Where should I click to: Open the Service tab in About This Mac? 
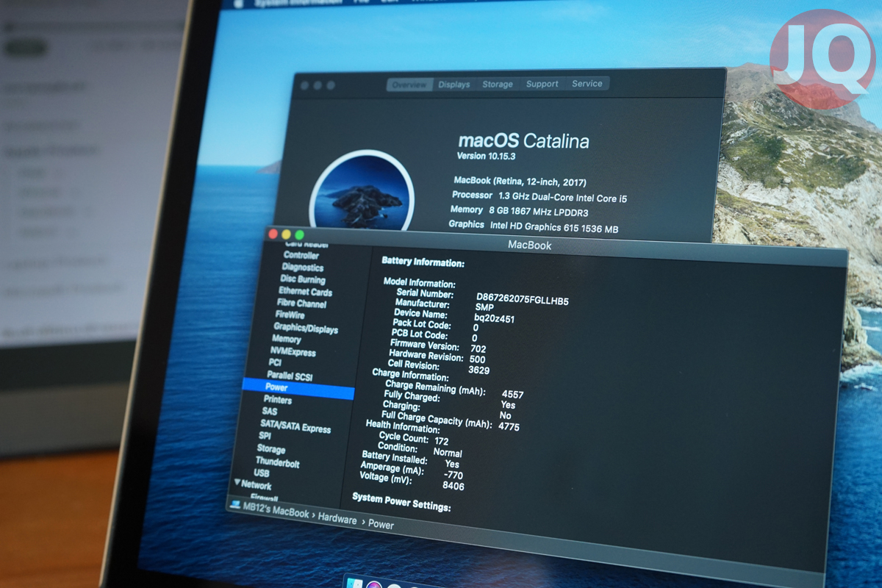pos(587,84)
